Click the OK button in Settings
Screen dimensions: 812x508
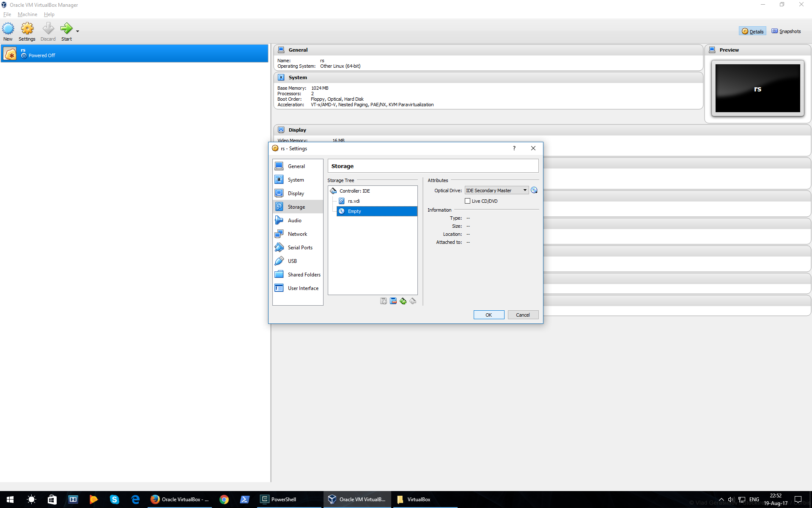[x=488, y=315]
